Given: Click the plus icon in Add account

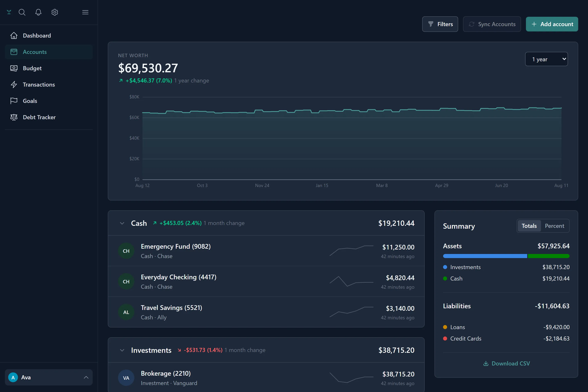Looking at the screenshot, I should [x=534, y=24].
